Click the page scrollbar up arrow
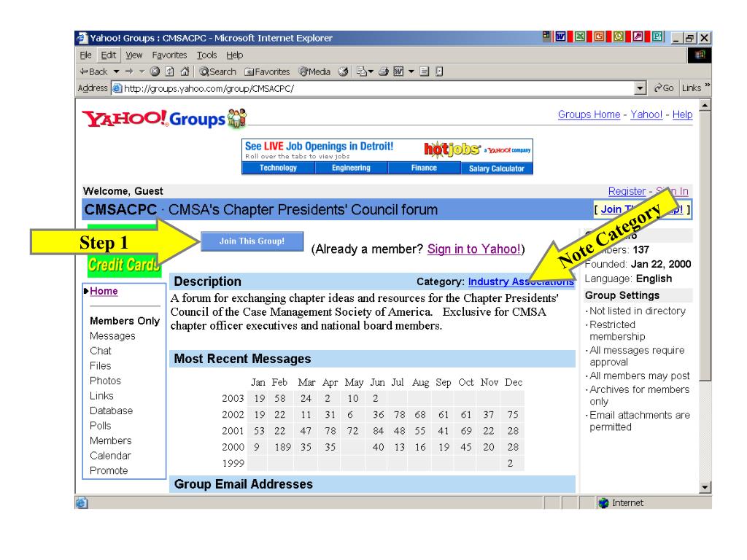 705,105
